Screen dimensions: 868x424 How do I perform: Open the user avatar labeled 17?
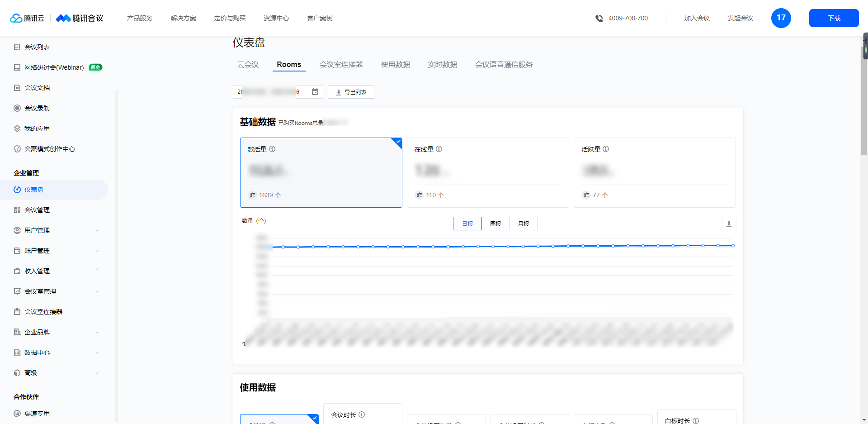(x=781, y=18)
